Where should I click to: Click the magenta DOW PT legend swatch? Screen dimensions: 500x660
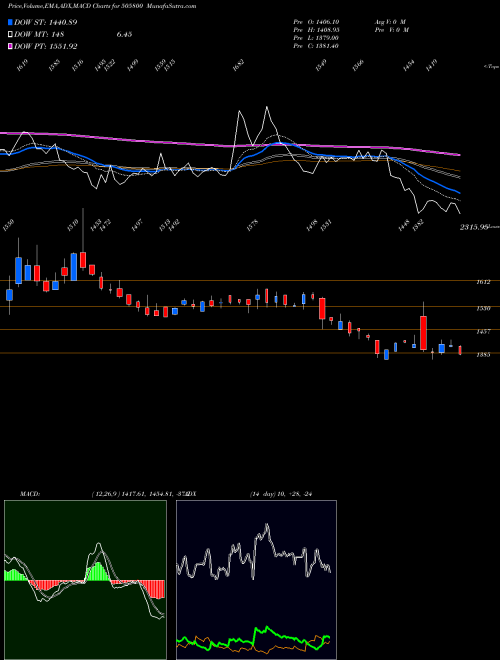[10, 46]
